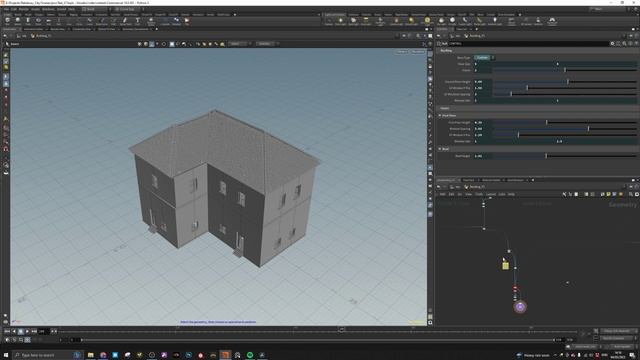This screenshot has height=360, width=640.
Task: Collapse the Roof parameter section
Action: 440,149
